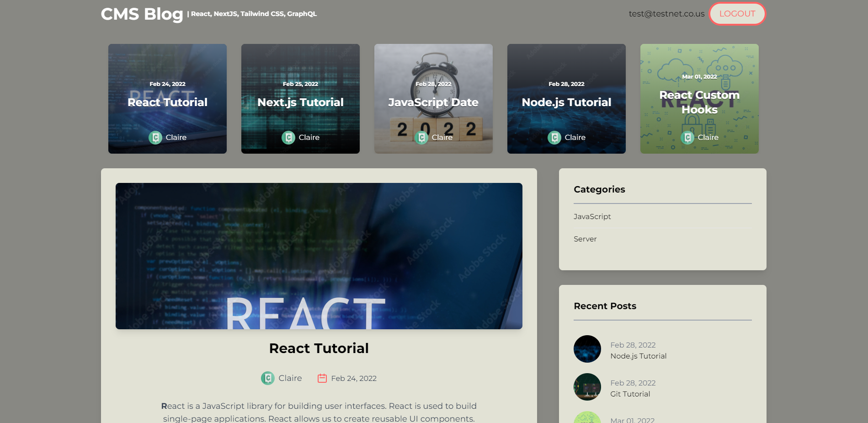Click Claire avatar on React Tutorial card
This screenshot has height=423, width=868.
click(155, 137)
